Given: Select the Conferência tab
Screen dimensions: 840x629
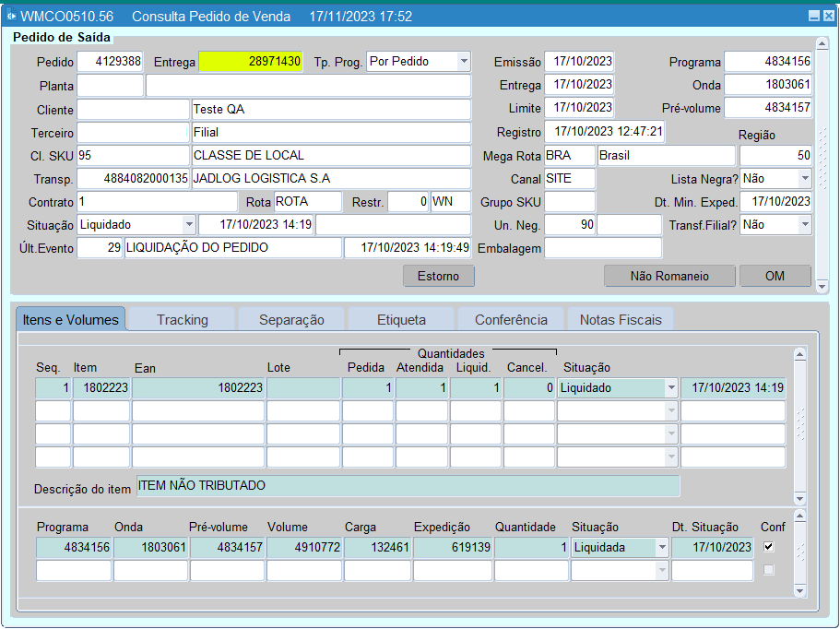Looking at the screenshot, I should 511,319.
